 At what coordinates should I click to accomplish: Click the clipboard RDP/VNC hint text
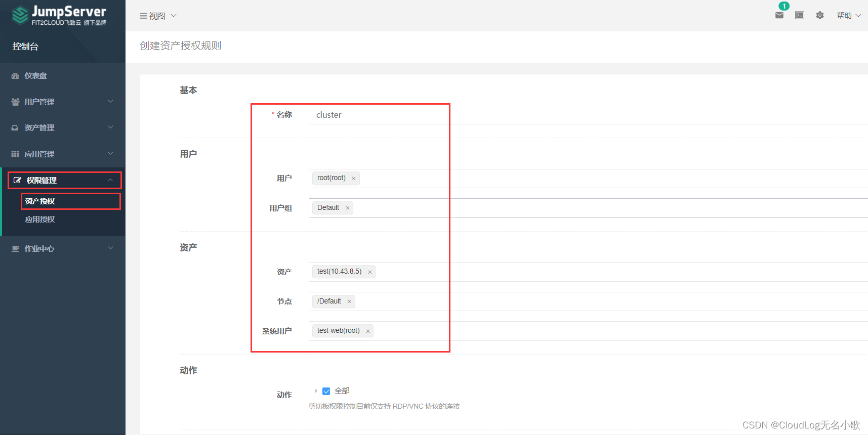click(384, 407)
